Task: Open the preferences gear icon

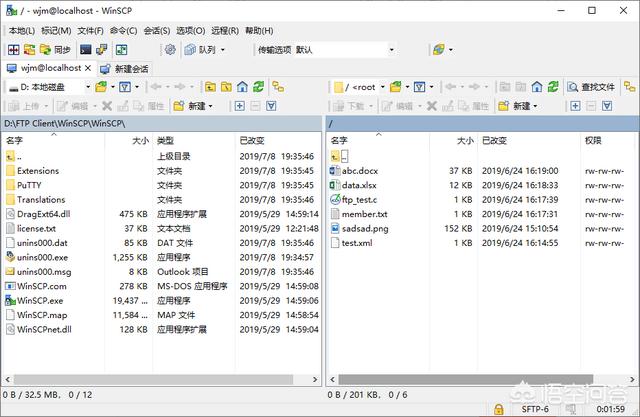Action: click(x=170, y=50)
